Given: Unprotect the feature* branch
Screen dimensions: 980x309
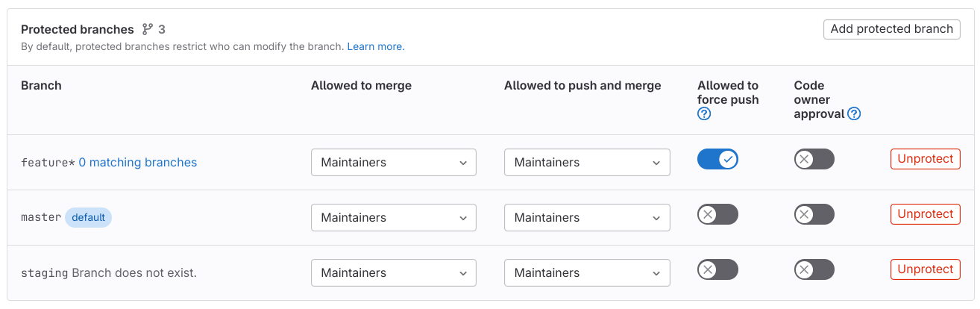Looking at the screenshot, I should (x=925, y=159).
